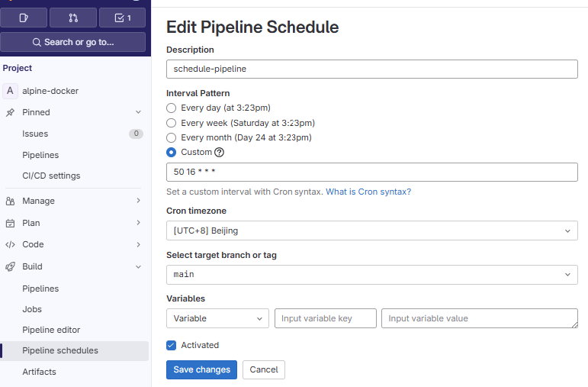Open pinned Pipelines item below Issues
Image resolution: width=588 pixels, height=387 pixels.
click(74, 155)
